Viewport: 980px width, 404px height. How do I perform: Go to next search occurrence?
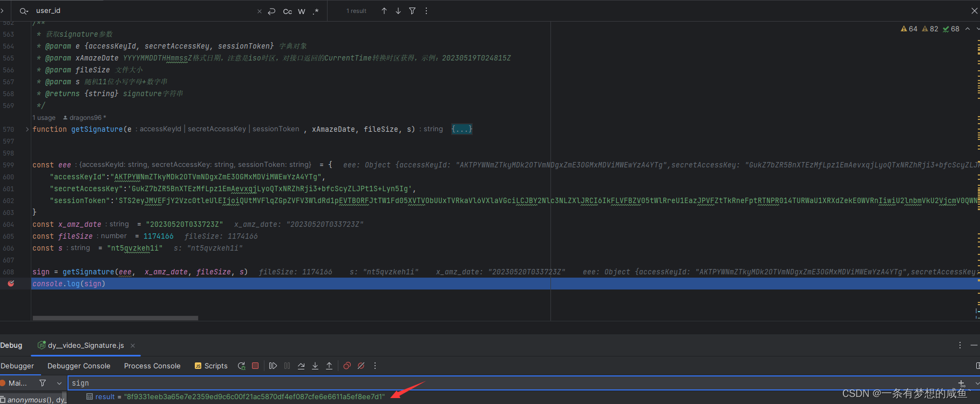[398, 11]
